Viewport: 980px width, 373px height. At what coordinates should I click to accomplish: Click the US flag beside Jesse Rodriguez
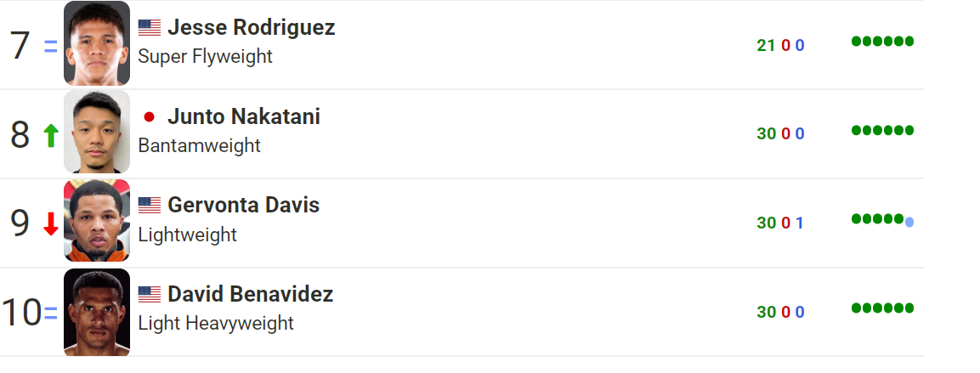150,27
